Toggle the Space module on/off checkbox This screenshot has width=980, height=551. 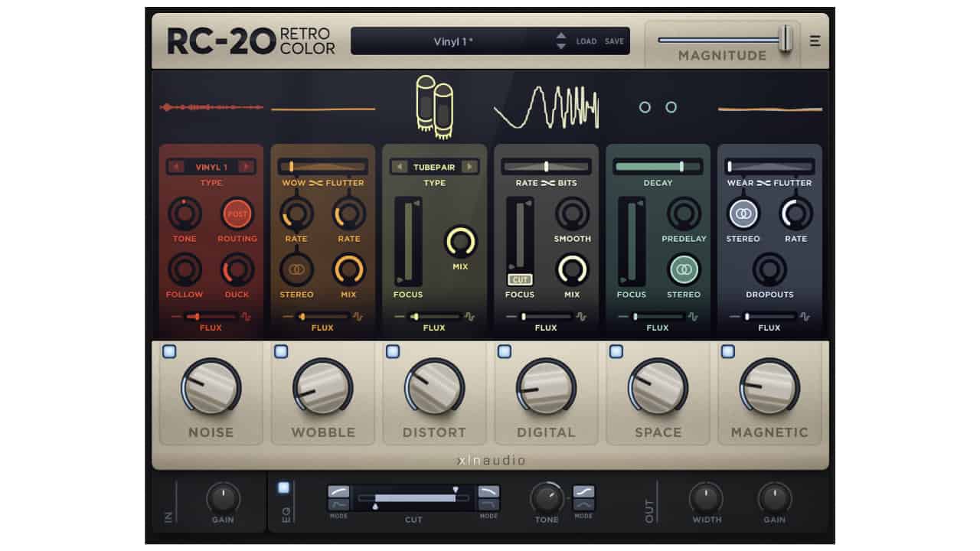(x=616, y=351)
